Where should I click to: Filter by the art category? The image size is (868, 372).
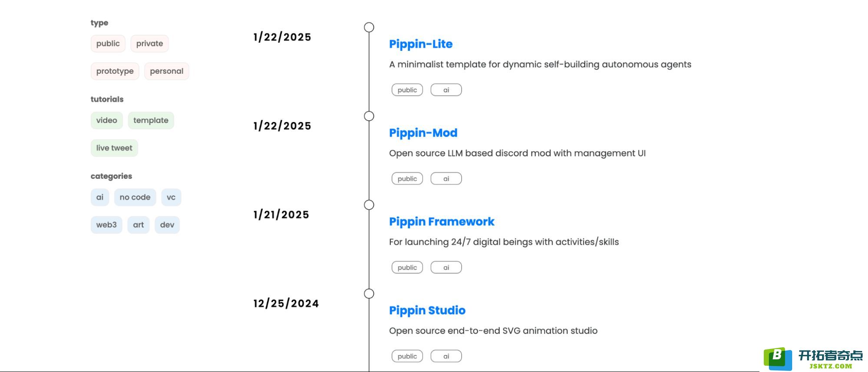138,225
